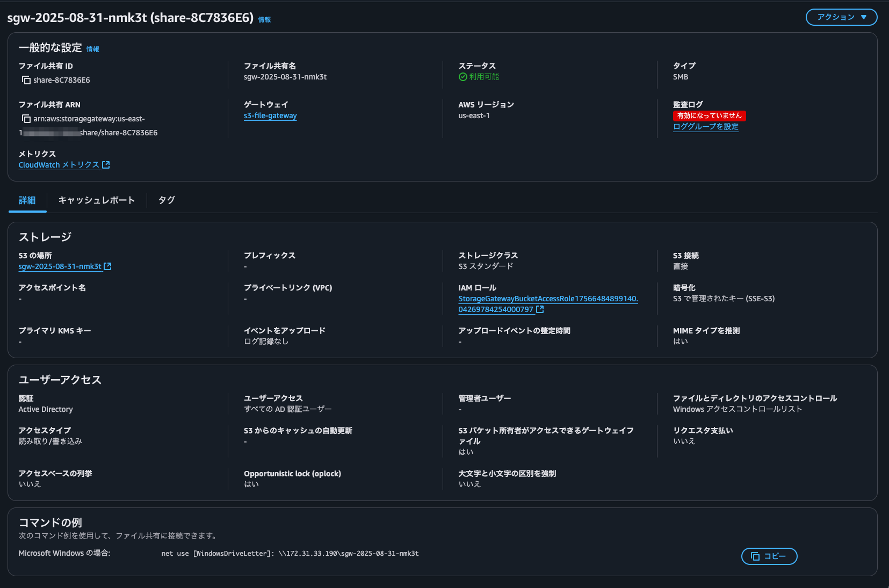
Task: Open the CloudWatch メトリクス link
Action: (x=59, y=165)
